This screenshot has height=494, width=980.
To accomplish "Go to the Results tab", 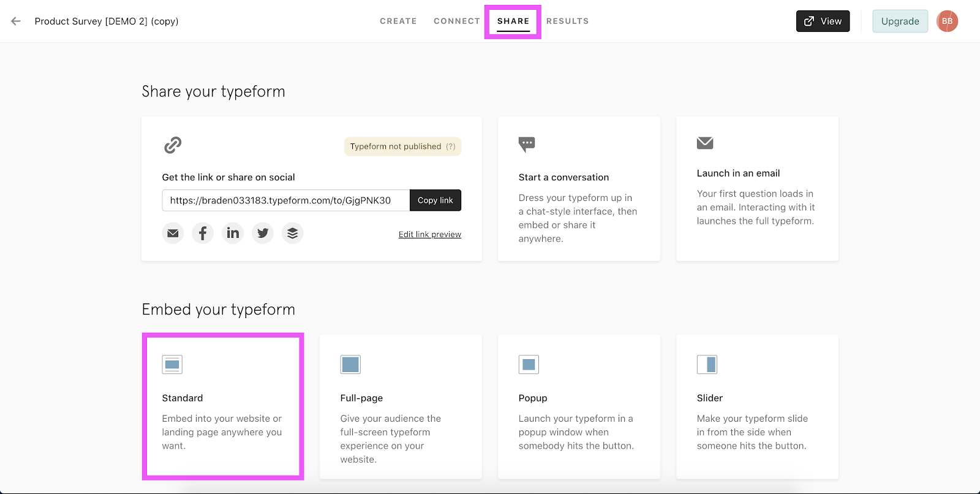I will (x=567, y=21).
